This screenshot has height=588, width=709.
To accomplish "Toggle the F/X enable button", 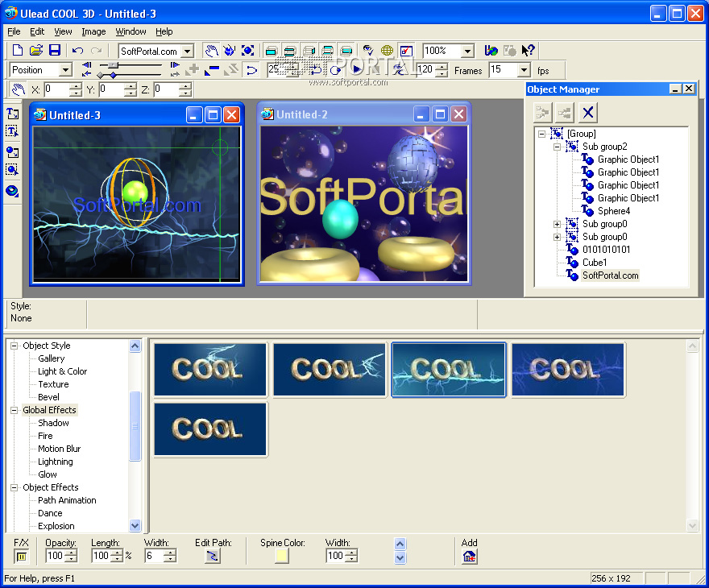I will point(21,557).
